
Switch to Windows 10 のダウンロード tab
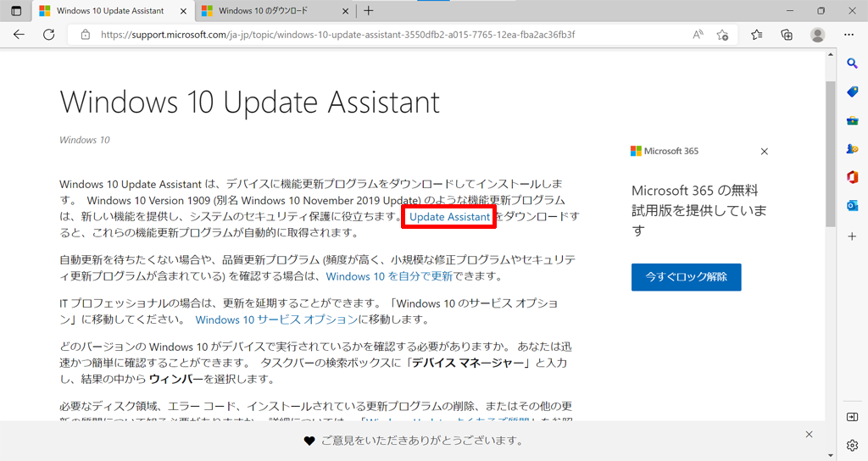[275, 11]
